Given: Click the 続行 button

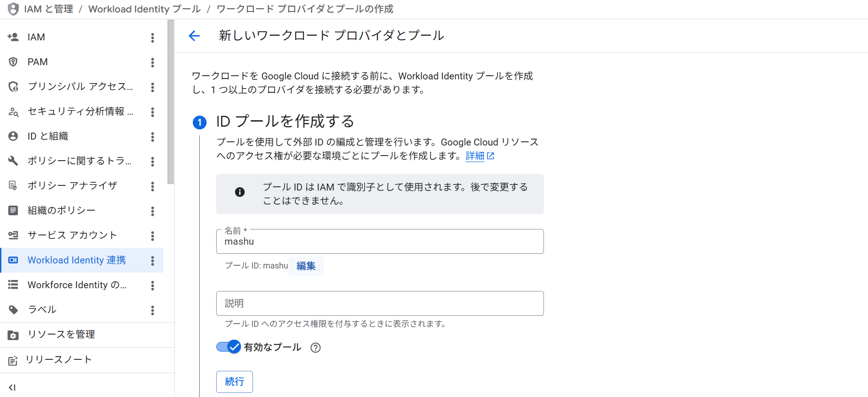Looking at the screenshot, I should [235, 382].
